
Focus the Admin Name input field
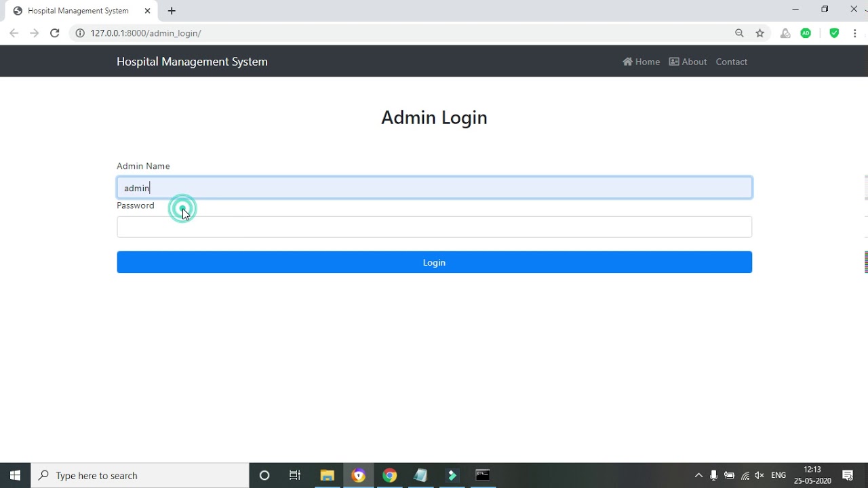pos(434,188)
